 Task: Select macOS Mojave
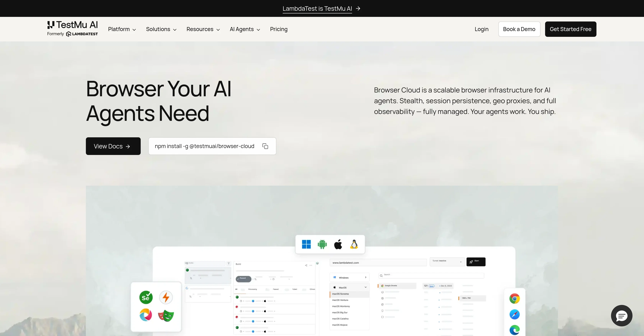pyautogui.click(x=339, y=325)
